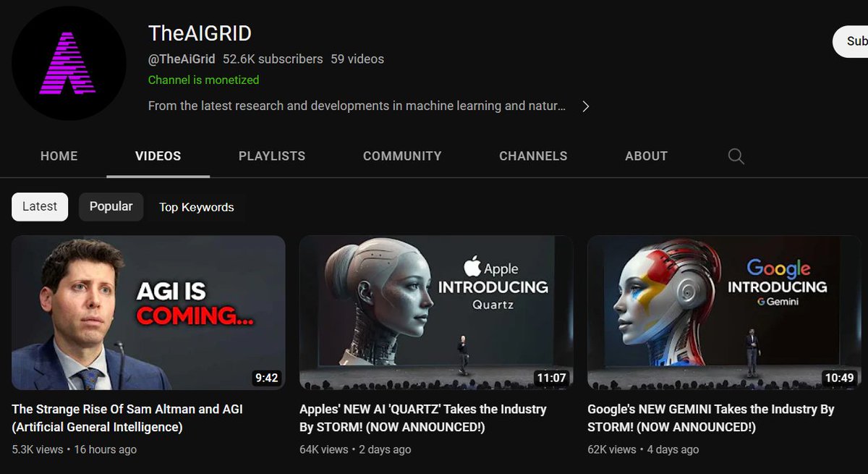Click the 9:42 duration badge
The width and height of the screenshot is (868, 474).
click(x=266, y=378)
